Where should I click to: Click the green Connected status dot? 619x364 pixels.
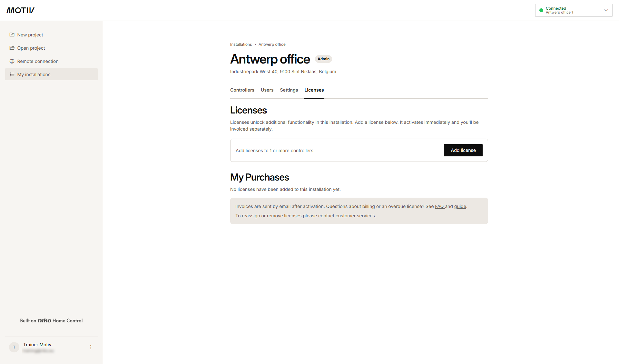[x=541, y=10]
